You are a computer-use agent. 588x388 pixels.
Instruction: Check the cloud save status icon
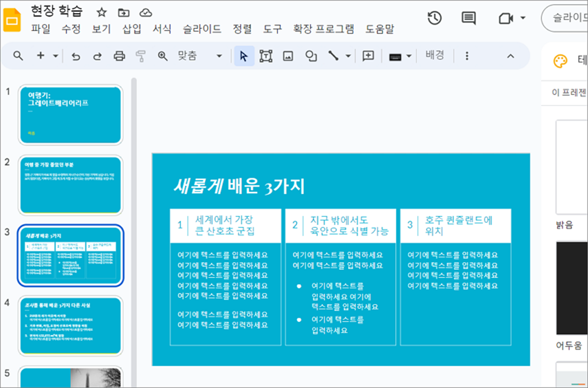(146, 13)
